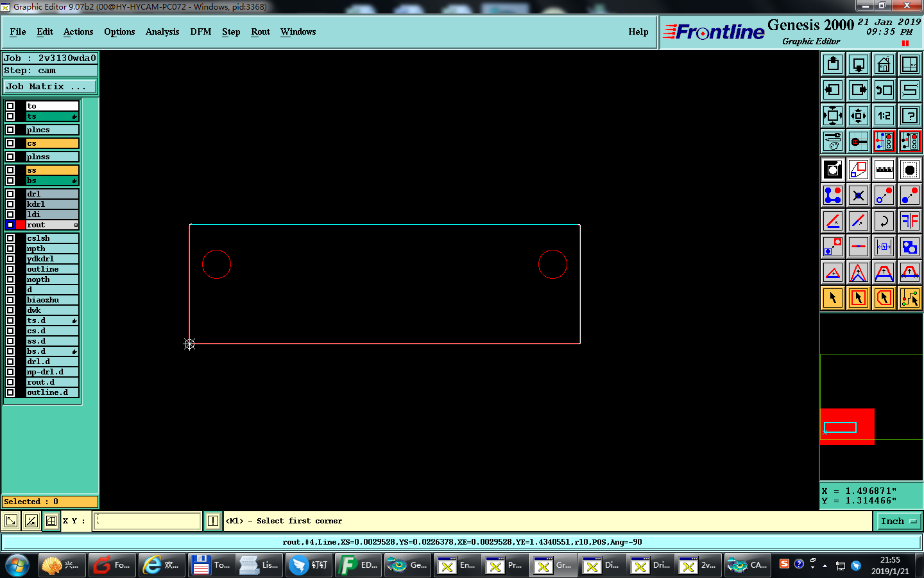Click the question mark query icon
This screenshot has height=578, width=924.
tap(910, 116)
